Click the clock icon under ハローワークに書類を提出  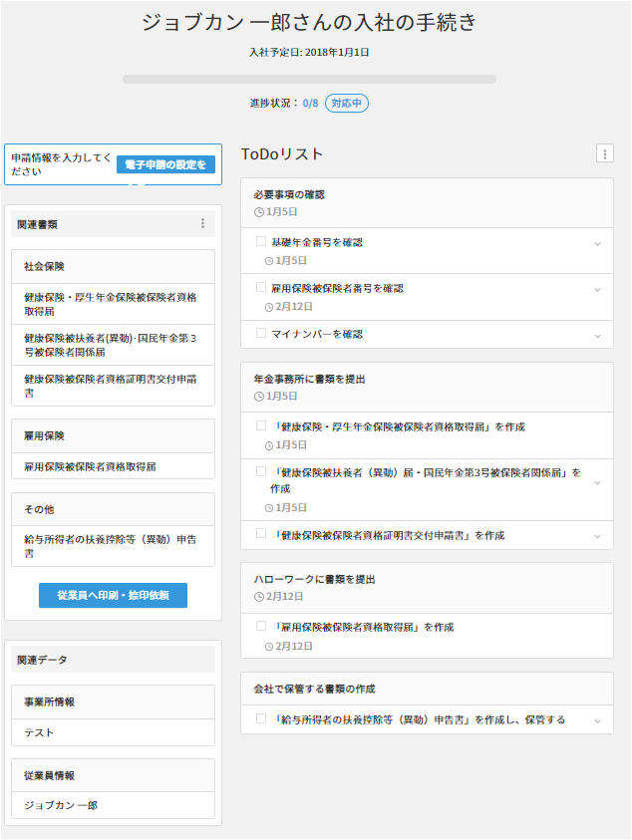(259, 597)
